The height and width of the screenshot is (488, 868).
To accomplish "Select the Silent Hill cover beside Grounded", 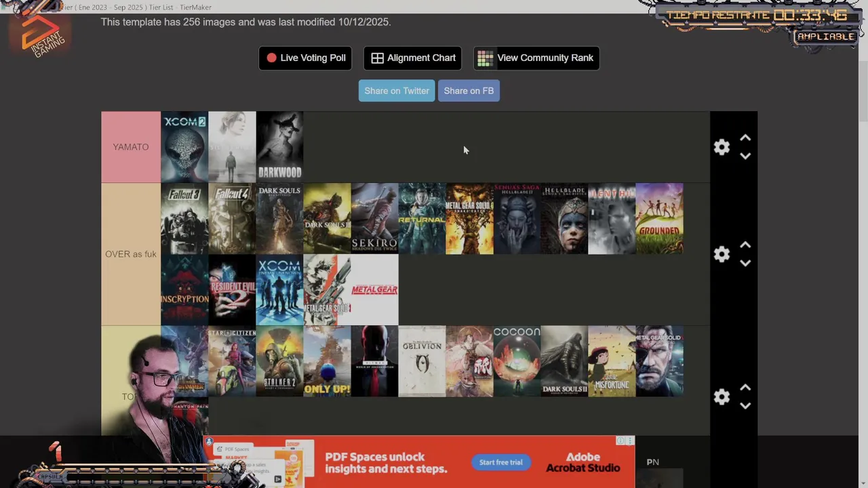I will 612,218.
